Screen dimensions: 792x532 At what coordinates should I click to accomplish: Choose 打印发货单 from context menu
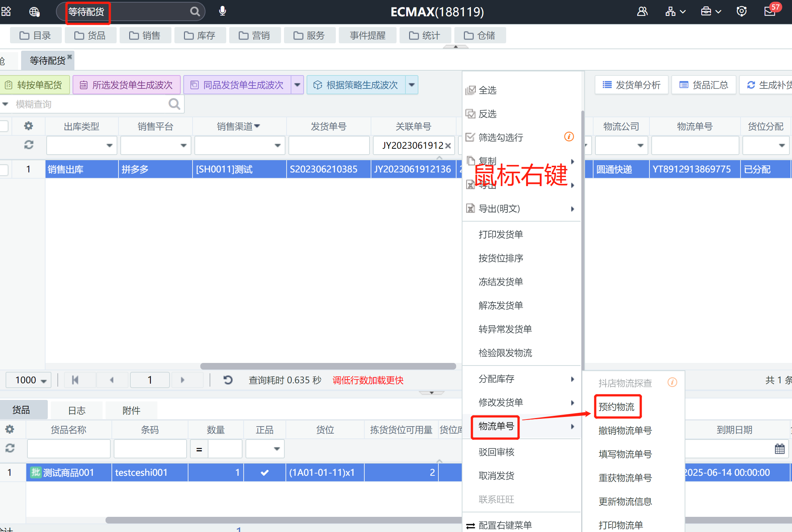(x=501, y=234)
